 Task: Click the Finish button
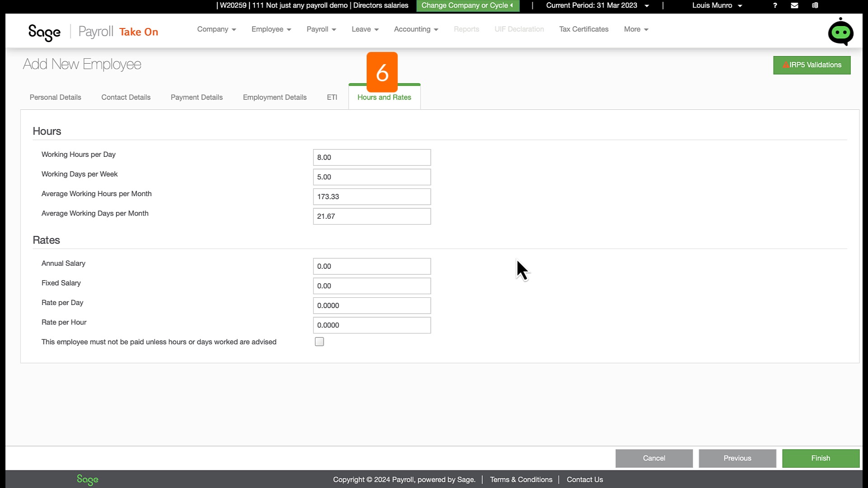coord(821,458)
